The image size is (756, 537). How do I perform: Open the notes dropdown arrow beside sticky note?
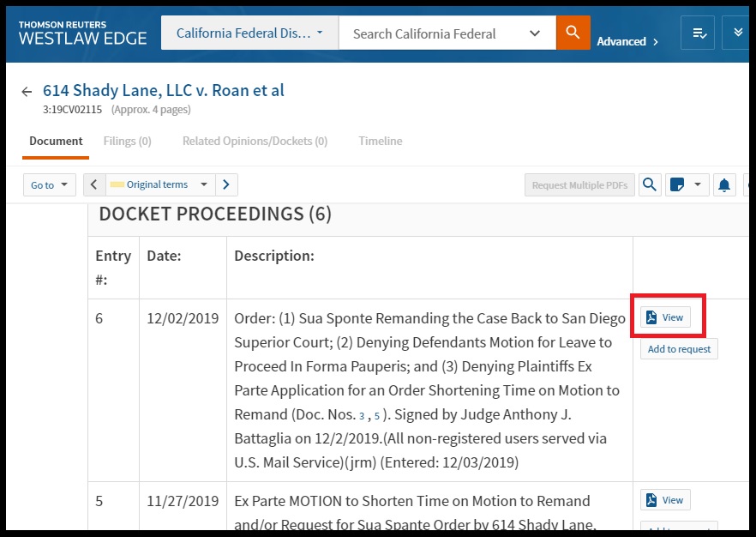697,184
